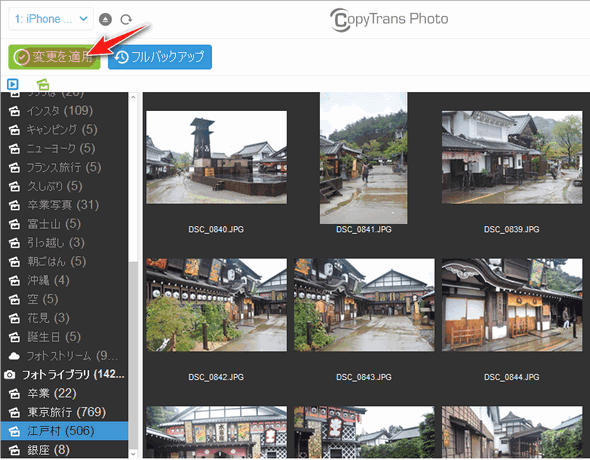Click album icon beside インスタ
Image resolution: width=590 pixels, height=460 pixels.
14,111
